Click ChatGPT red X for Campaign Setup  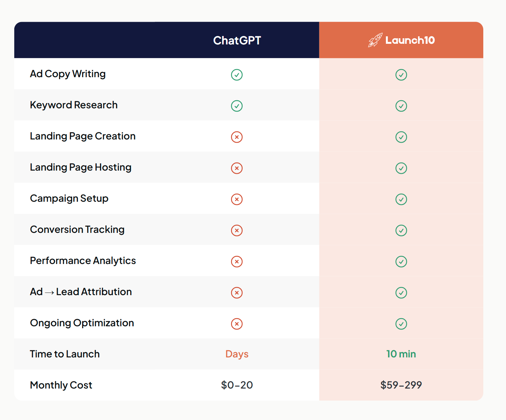[x=237, y=199]
